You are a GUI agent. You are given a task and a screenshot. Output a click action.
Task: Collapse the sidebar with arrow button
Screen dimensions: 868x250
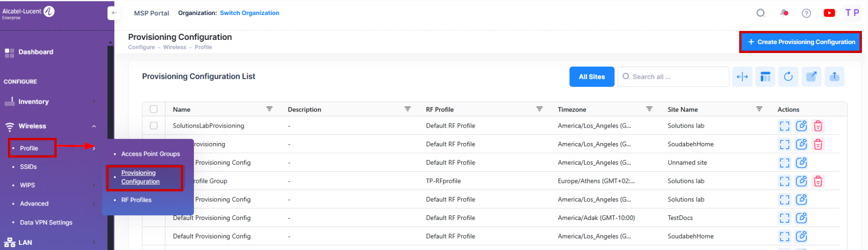(114, 13)
